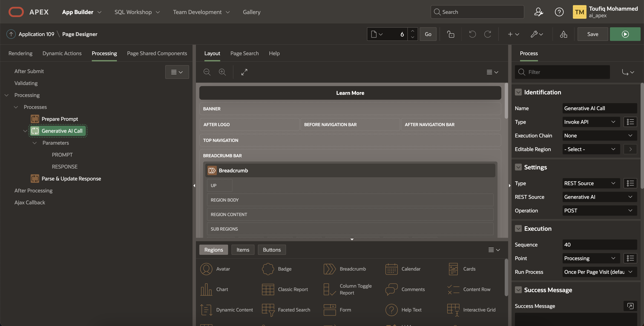Click the Run Page play button
The height and width of the screenshot is (326, 644).
[625, 34]
